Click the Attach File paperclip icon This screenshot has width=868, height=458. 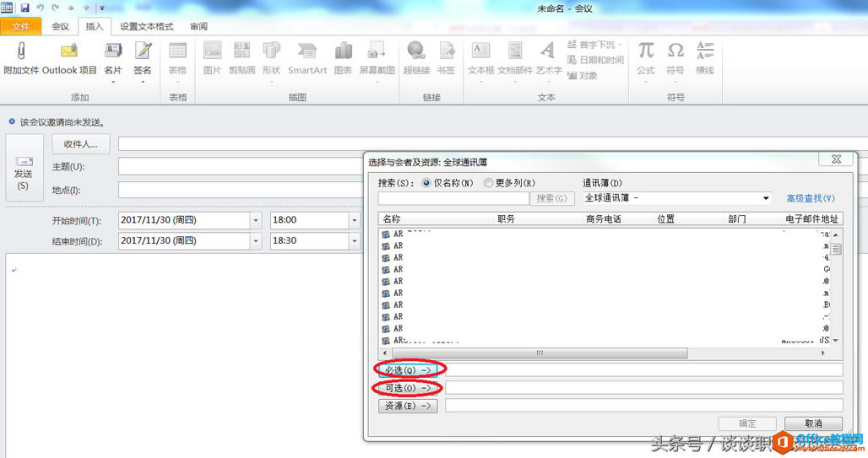coord(21,51)
